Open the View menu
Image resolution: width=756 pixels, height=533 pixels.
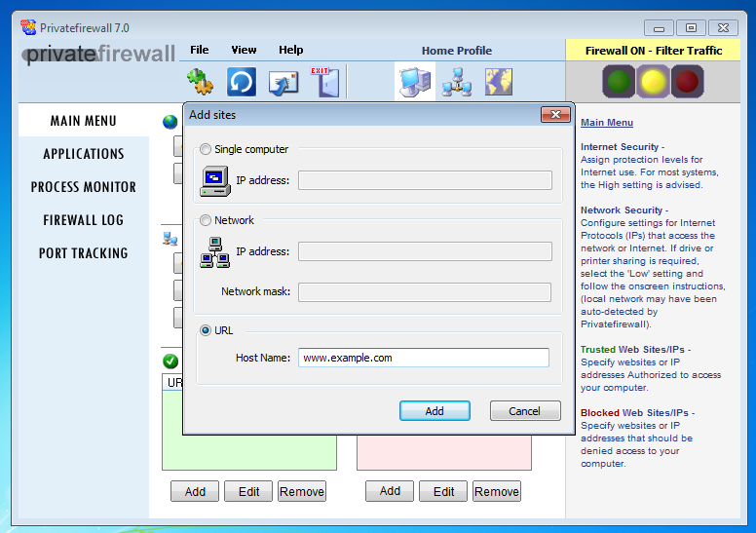(244, 50)
